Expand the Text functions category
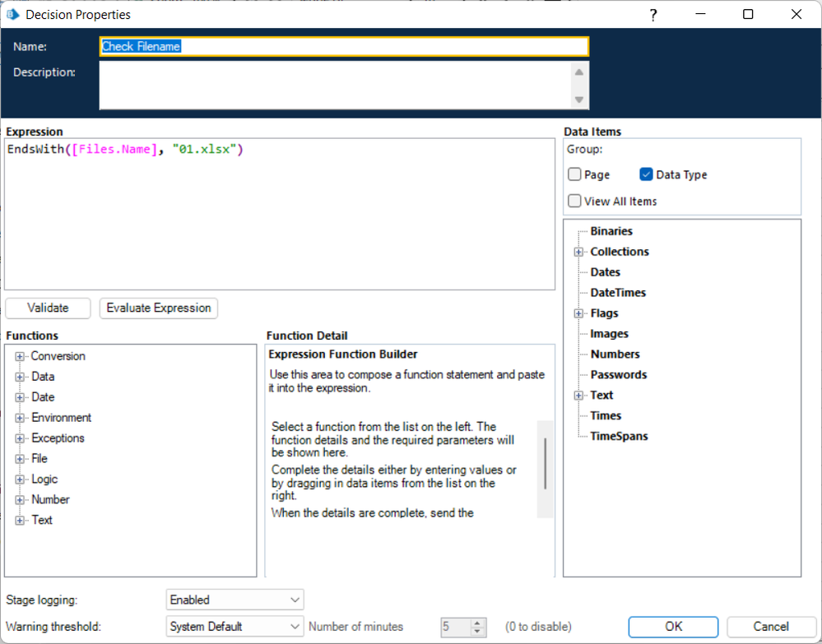 coord(20,520)
